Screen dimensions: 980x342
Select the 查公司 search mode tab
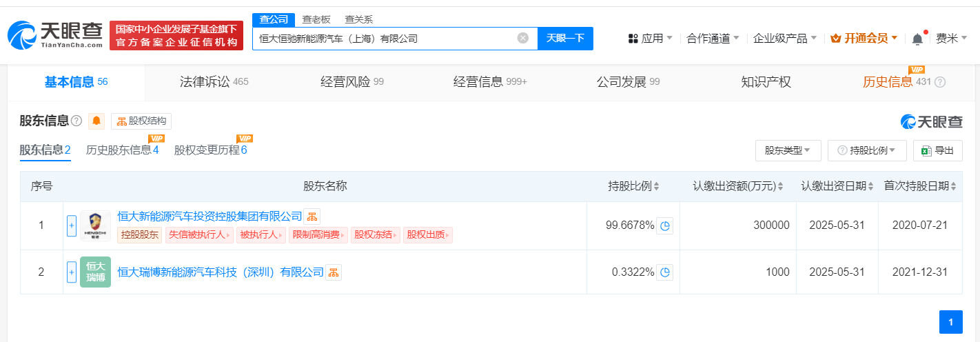coord(274,19)
